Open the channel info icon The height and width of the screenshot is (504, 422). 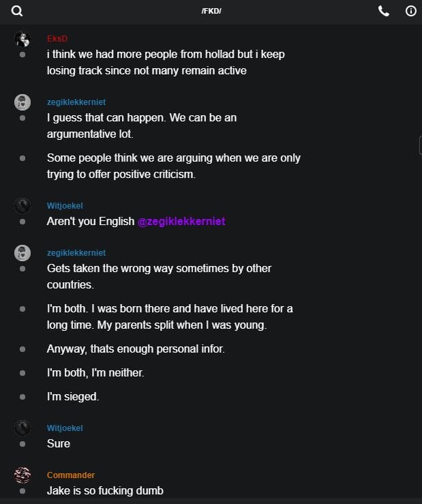point(410,11)
